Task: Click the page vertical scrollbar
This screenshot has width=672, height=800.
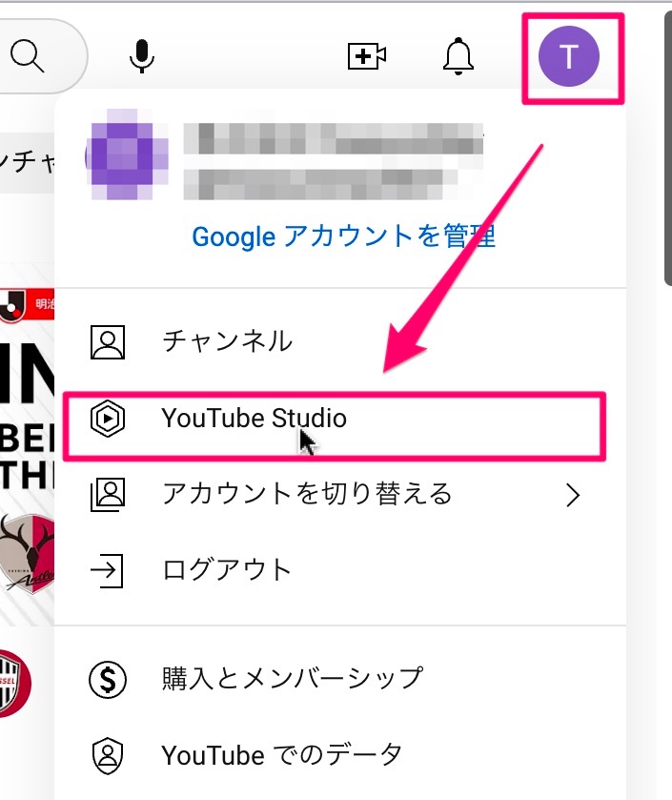Action: tap(668, 148)
